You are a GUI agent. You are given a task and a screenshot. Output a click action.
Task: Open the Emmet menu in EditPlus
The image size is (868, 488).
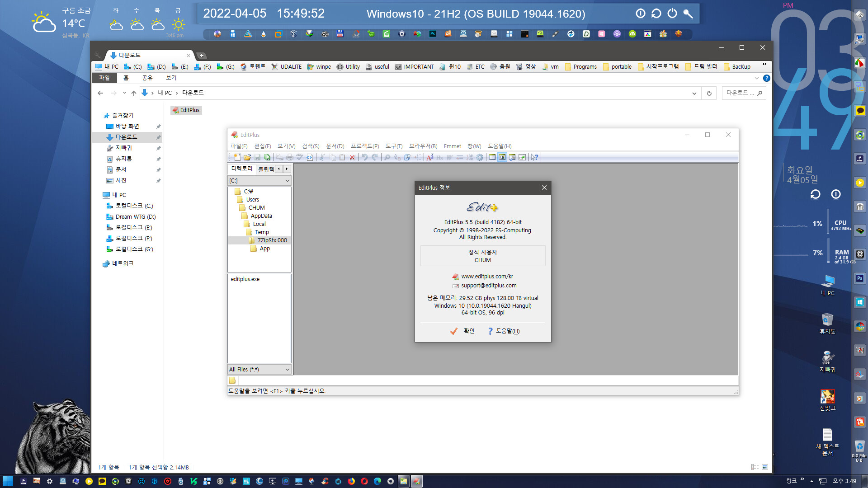click(453, 146)
